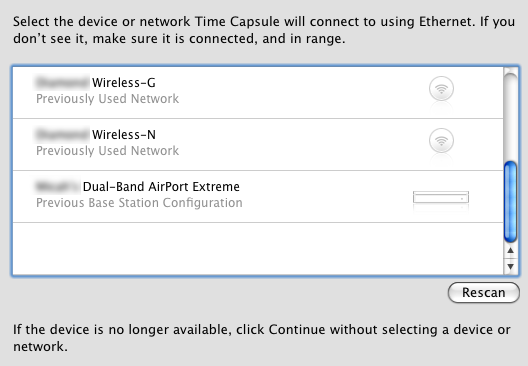Choose the Dual-Band AirPort Extreme entry
Viewport: 528px width, 366px height.
258,196
